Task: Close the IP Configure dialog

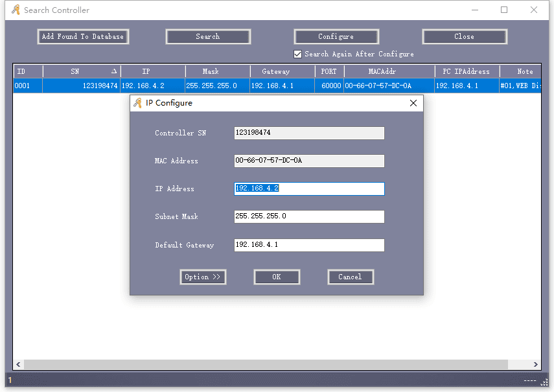Action: (413, 103)
